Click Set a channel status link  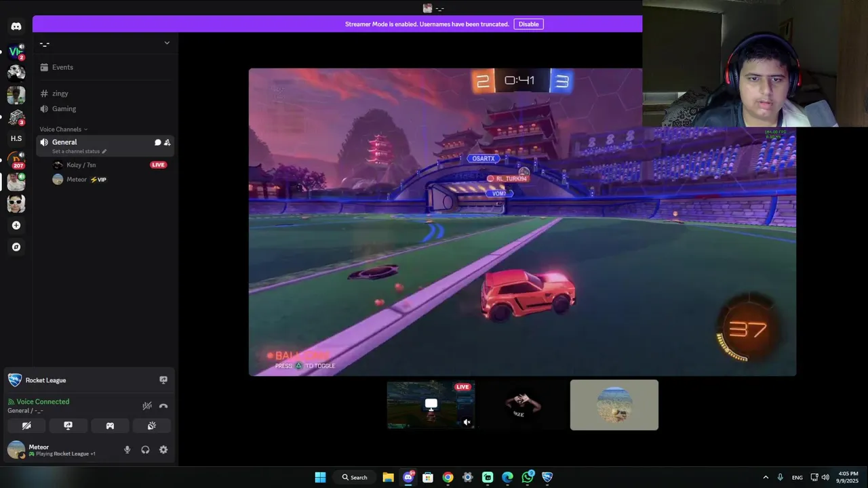point(75,152)
